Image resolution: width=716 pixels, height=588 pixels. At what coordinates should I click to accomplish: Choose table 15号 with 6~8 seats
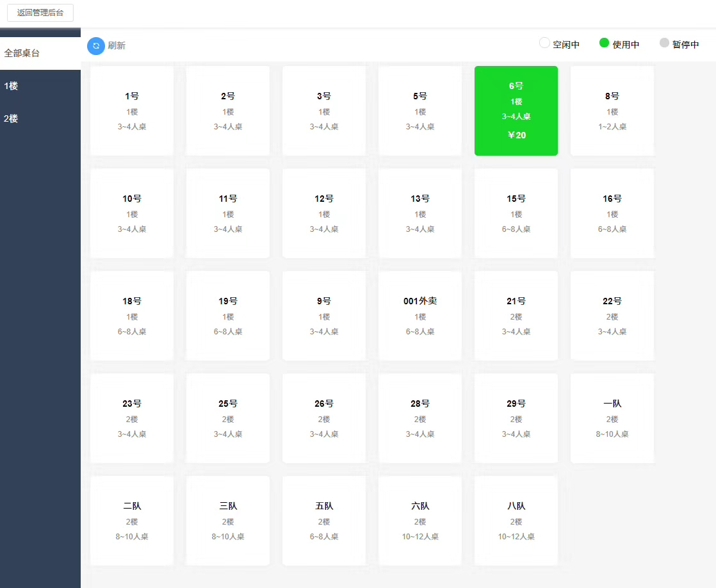[516, 213]
